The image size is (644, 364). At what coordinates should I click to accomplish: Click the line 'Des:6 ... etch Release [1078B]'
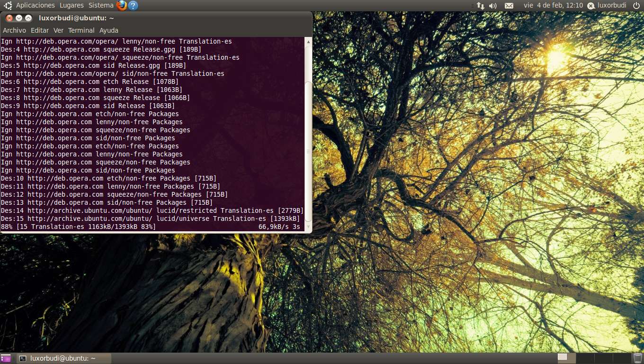90,82
